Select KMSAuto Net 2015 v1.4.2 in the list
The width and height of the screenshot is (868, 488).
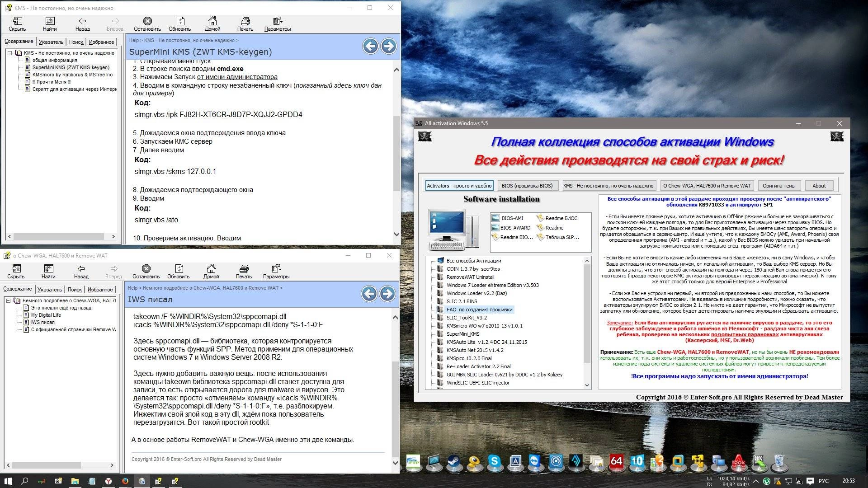coord(475,350)
